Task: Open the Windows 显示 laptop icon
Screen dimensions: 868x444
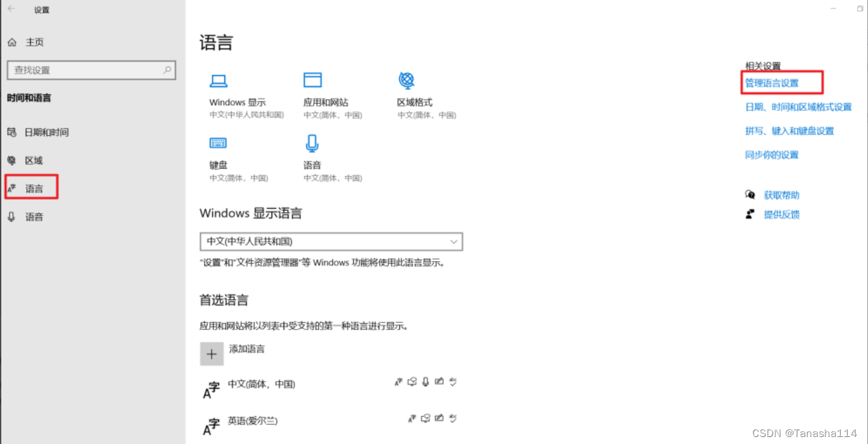Action: click(x=219, y=81)
